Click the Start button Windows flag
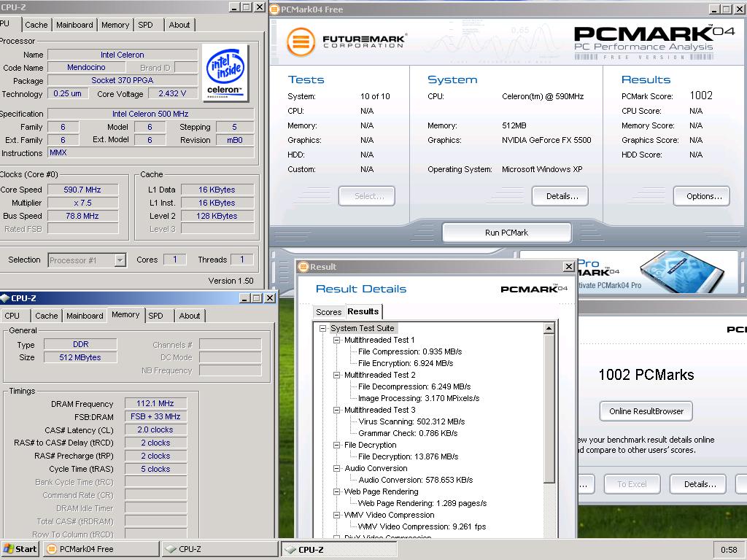 pyautogui.click(x=9, y=548)
